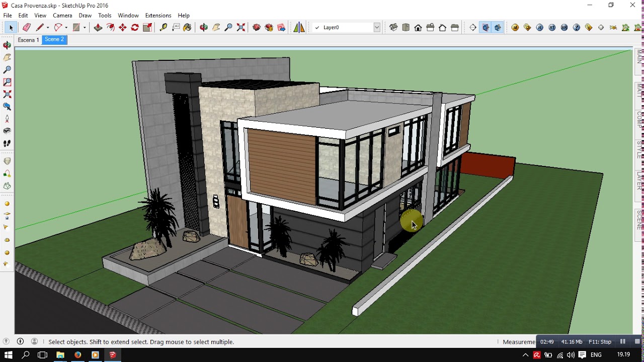Activate the Rotate tool
This screenshot has height=362, width=644.
coord(135,28)
